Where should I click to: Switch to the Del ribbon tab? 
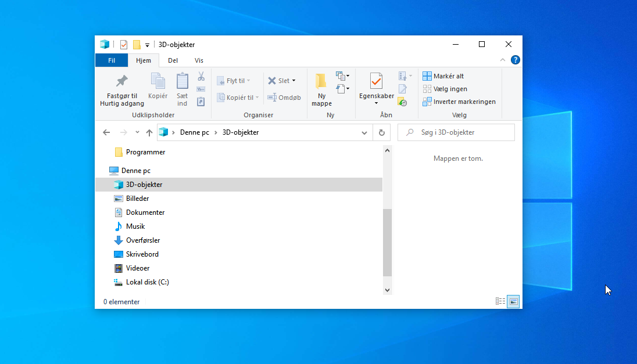173,60
